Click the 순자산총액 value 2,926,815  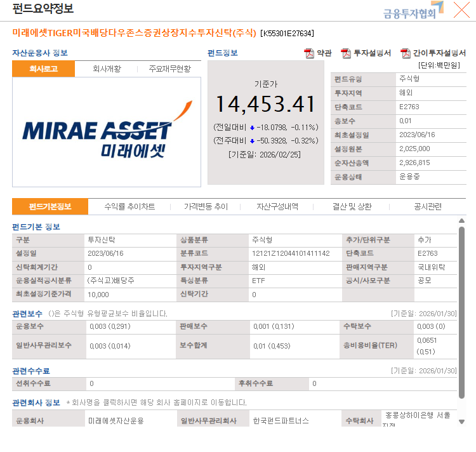(414, 163)
